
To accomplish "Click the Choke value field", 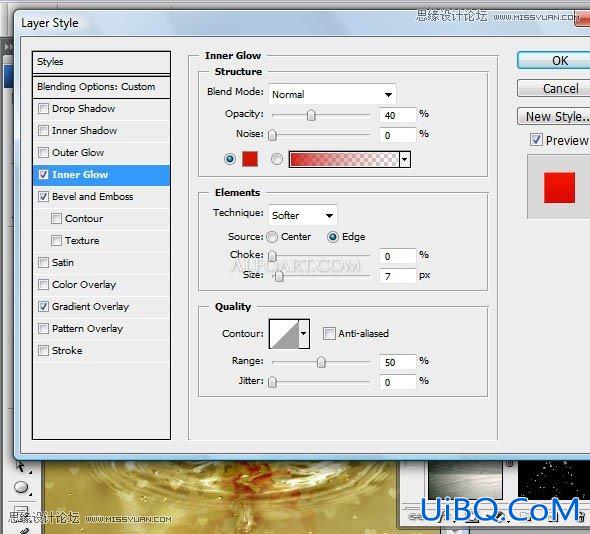I will click(398, 256).
